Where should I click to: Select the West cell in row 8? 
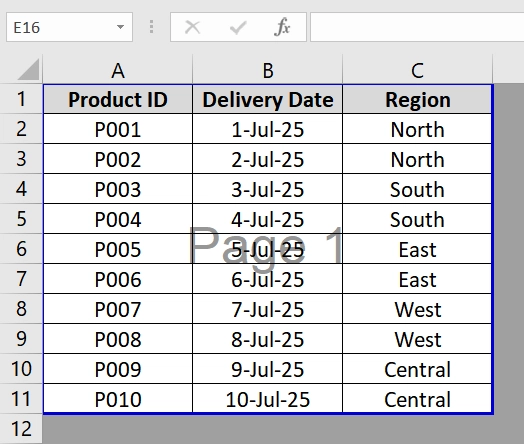coord(417,309)
